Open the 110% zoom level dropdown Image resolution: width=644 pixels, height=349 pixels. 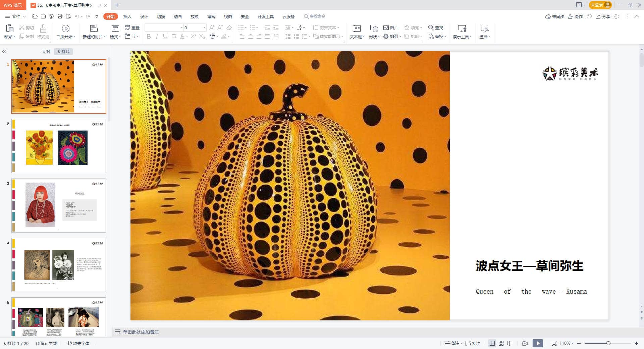point(572,343)
